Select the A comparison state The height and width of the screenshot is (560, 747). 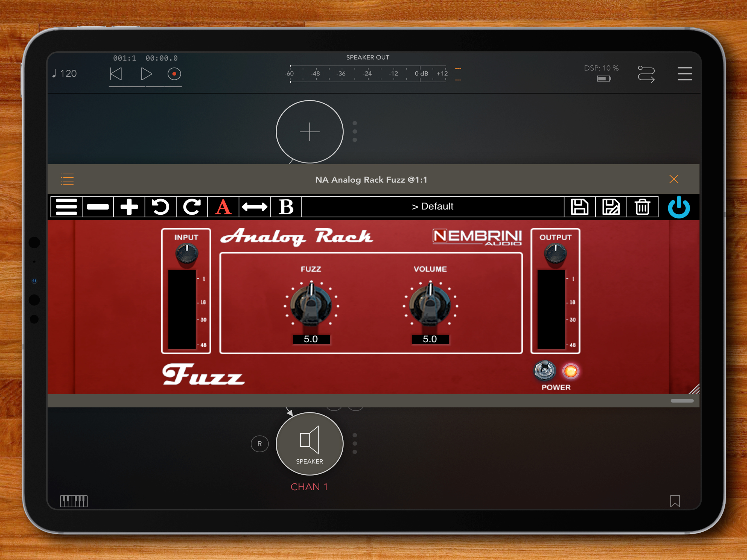click(223, 207)
